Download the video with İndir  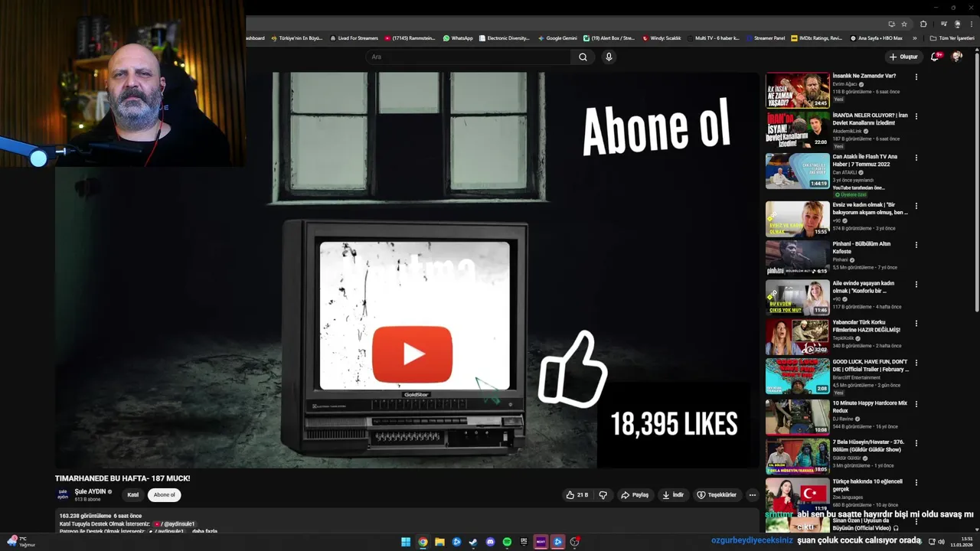(x=673, y=495)
